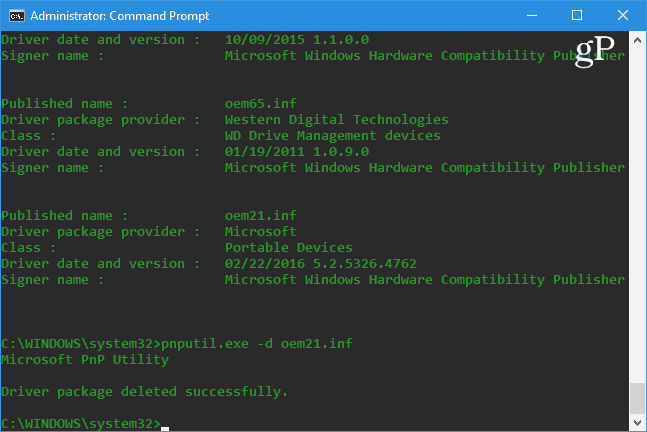Click the vertical scrollbar thumb
Screen dimensions: 647x432
[638, 398]
